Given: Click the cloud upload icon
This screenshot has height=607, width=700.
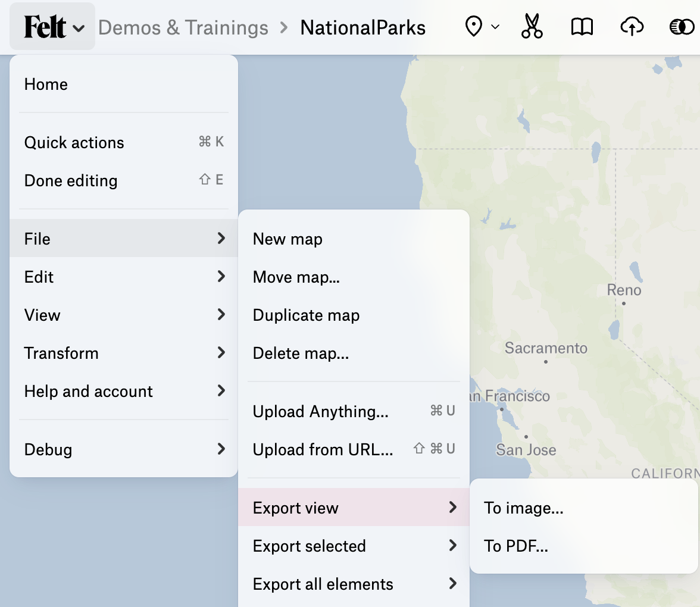Looking at the screenshot, I should (x=632, y=27).
